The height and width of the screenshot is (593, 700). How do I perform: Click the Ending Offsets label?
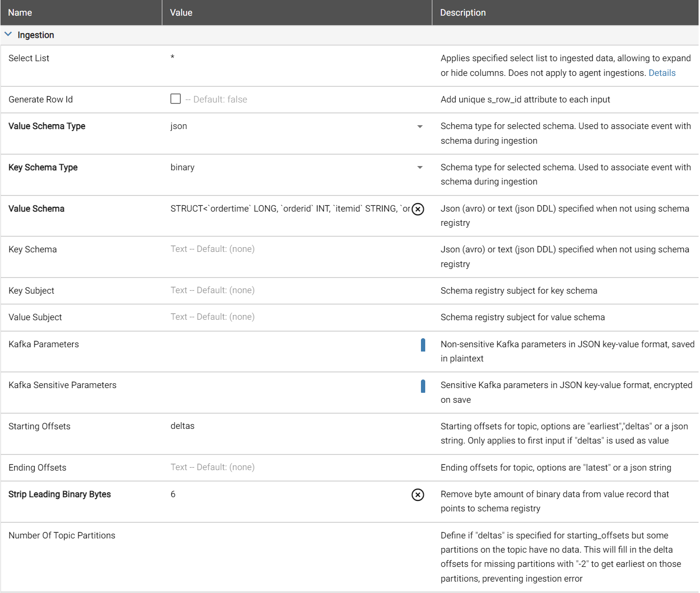pyautogui.click(x=37, y=468)
